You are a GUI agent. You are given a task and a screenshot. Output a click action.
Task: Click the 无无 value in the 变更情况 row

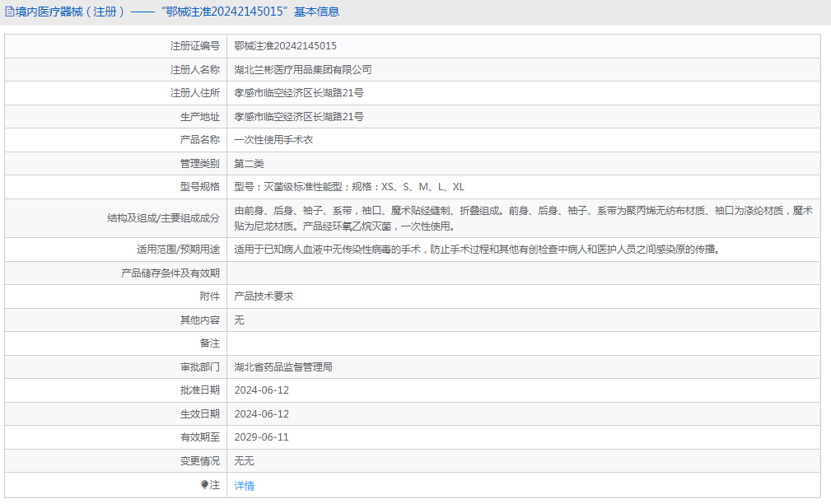tap(245, 461)
